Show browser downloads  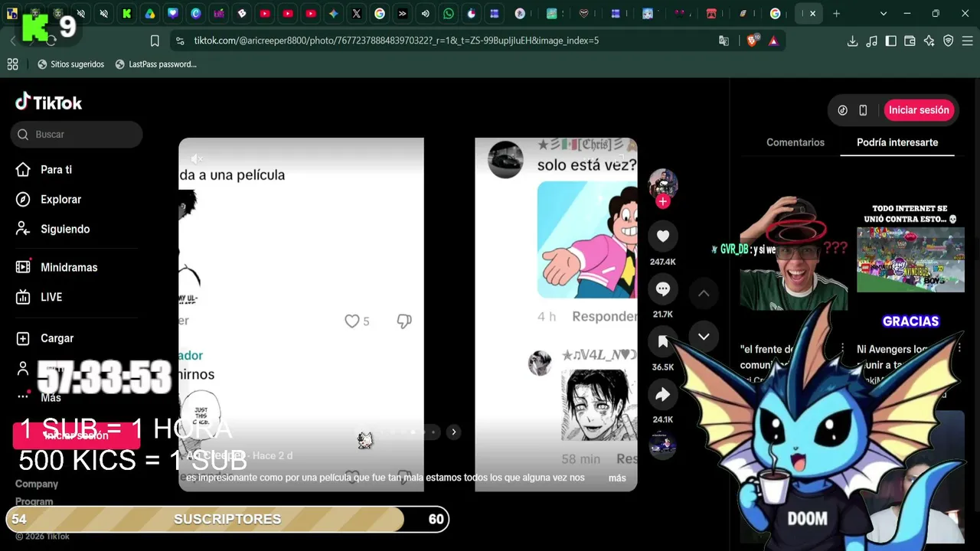(x=852, y=41)
